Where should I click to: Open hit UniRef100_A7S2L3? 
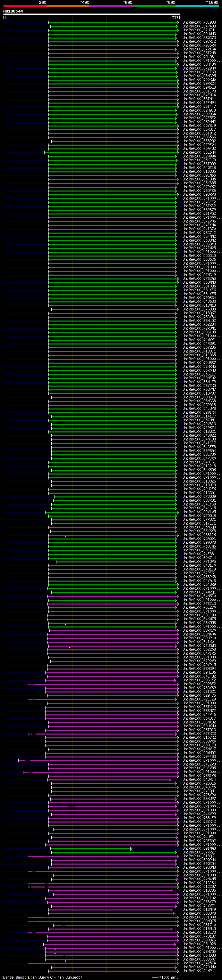[x=199, y=604]
